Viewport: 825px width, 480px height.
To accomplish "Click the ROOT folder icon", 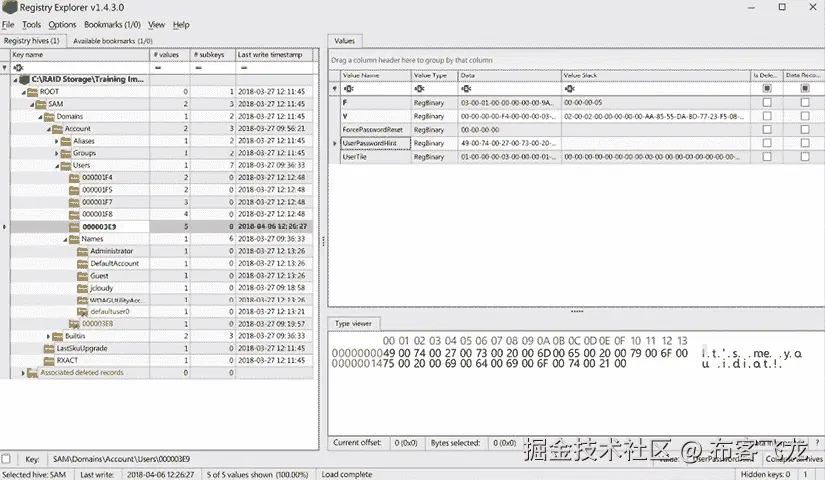I will coord(33,92).
